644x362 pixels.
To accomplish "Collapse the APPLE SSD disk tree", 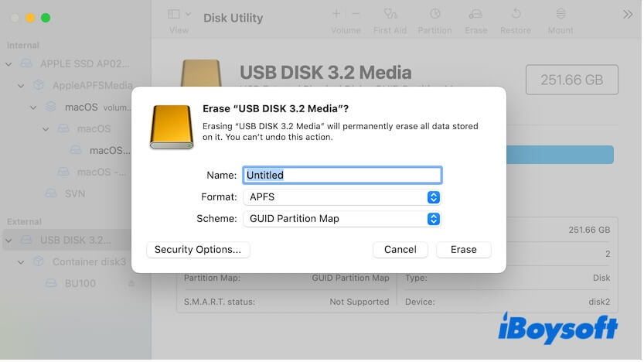I will pyautogui.click(x=9, y=64).
